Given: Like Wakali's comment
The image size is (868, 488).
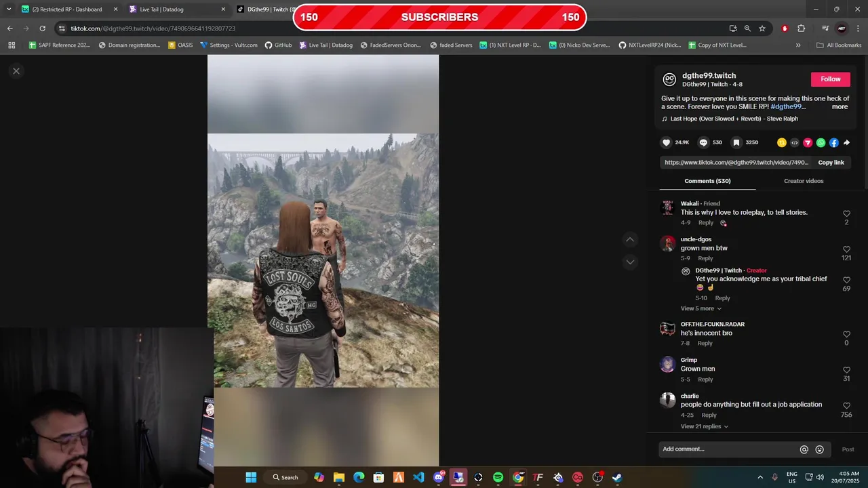Looking at the screenshot, I should [846, 213].
